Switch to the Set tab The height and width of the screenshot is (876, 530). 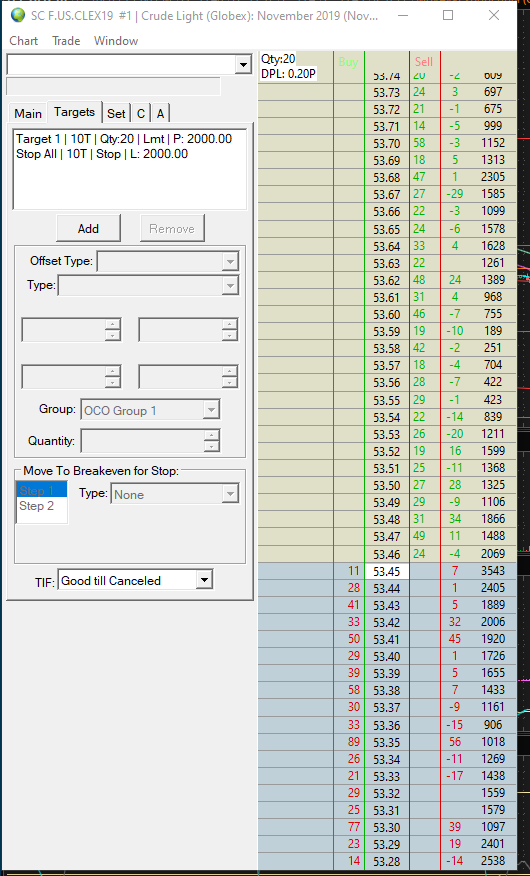[116, 113]
